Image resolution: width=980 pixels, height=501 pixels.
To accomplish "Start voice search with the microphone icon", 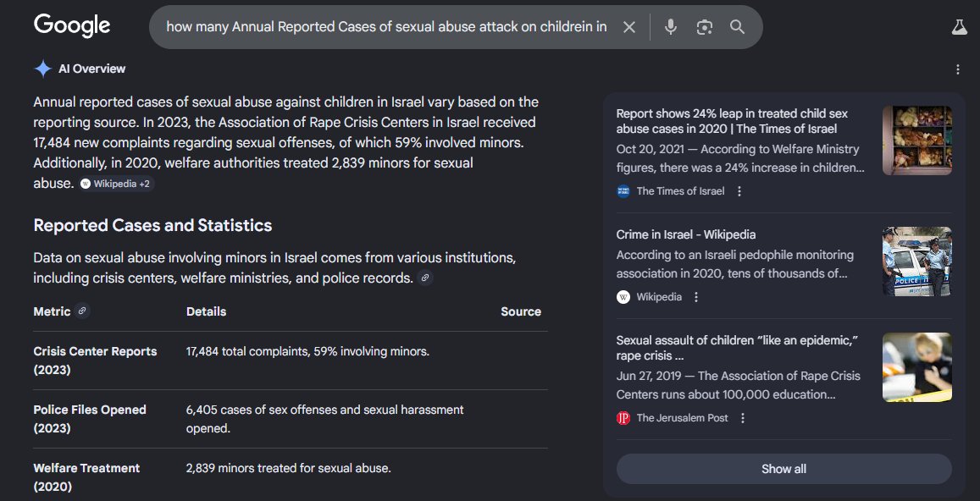I will point(671,27).
